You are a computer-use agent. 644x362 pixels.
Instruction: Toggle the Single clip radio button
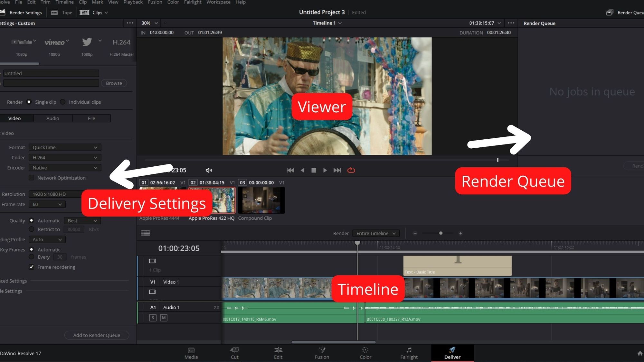pos(29,102)
